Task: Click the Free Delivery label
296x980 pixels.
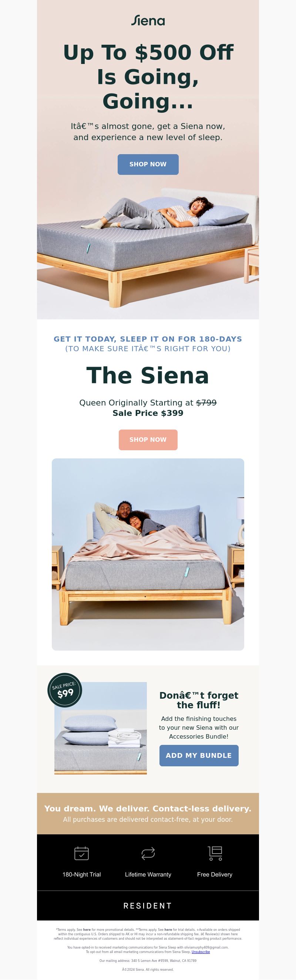Action: click(215, 875)
